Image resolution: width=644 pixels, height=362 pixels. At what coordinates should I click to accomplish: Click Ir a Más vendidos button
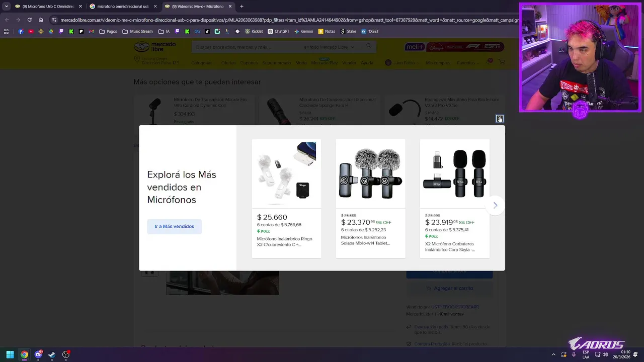[x=174, y=226]
